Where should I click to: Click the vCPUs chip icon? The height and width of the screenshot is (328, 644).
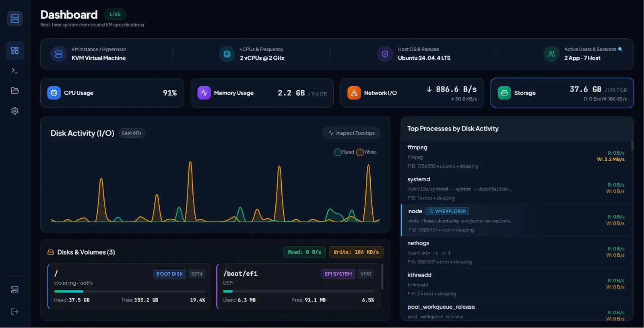click(227, 54)
